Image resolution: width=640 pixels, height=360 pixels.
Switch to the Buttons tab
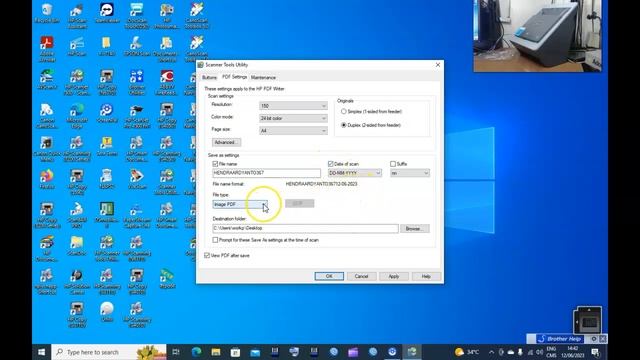click(x=209, y=78)
